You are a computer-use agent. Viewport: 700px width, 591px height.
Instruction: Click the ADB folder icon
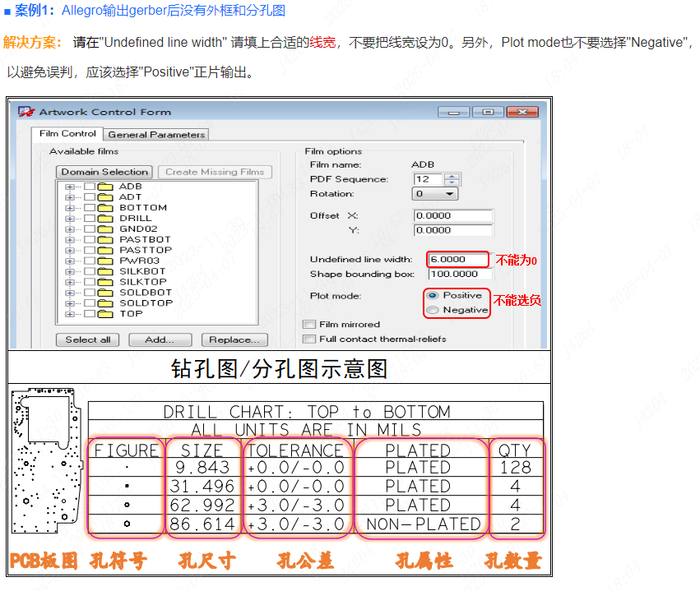[105, 187]
